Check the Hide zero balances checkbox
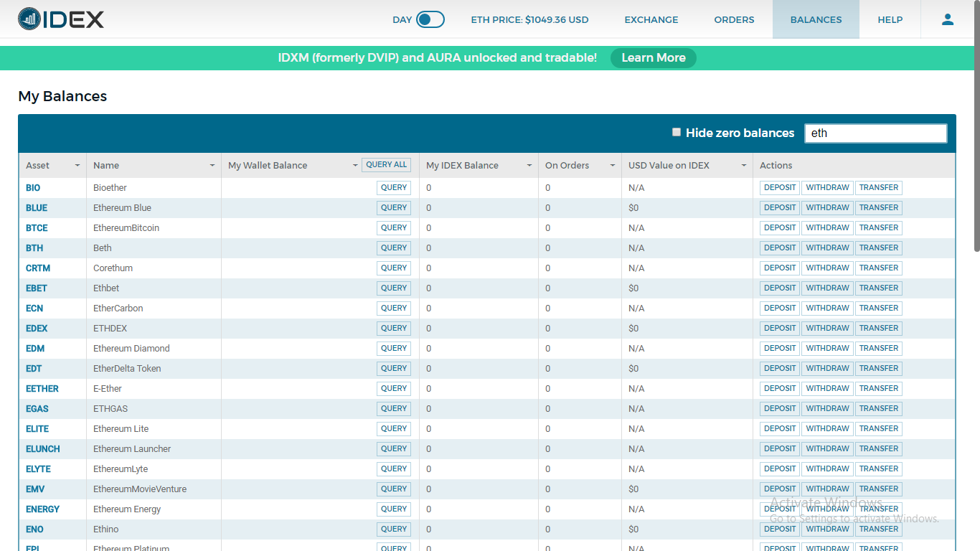The height and width of the screenshot is (551, 980). [676, 132]
